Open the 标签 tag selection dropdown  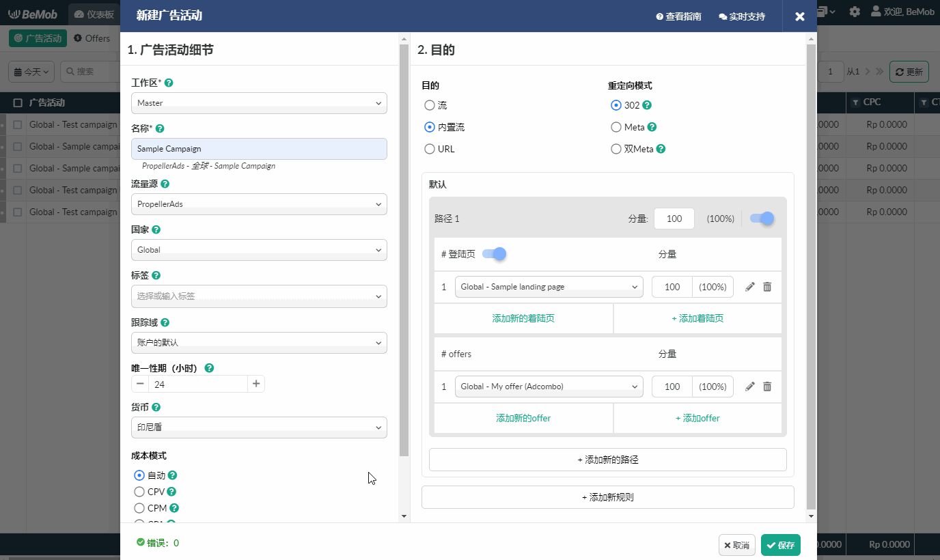tap(259, 296)
